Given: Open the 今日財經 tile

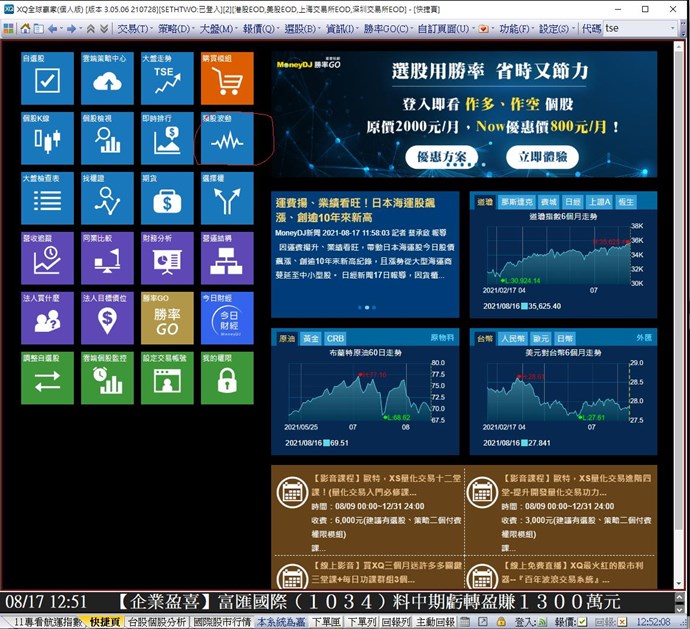Looking at the screenshot, I should (227, 318).
